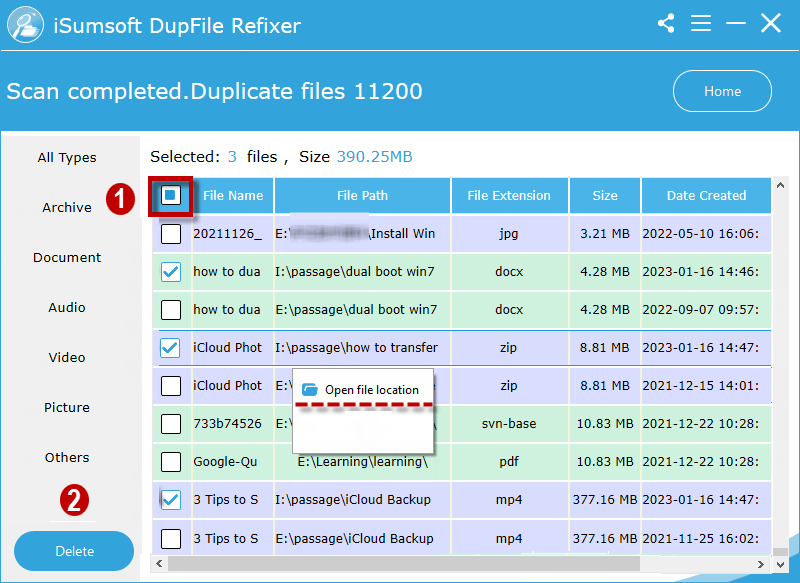
Task: Click the E:\passage\iCloud Backup path cell
Action: click(x=362, y=538)
